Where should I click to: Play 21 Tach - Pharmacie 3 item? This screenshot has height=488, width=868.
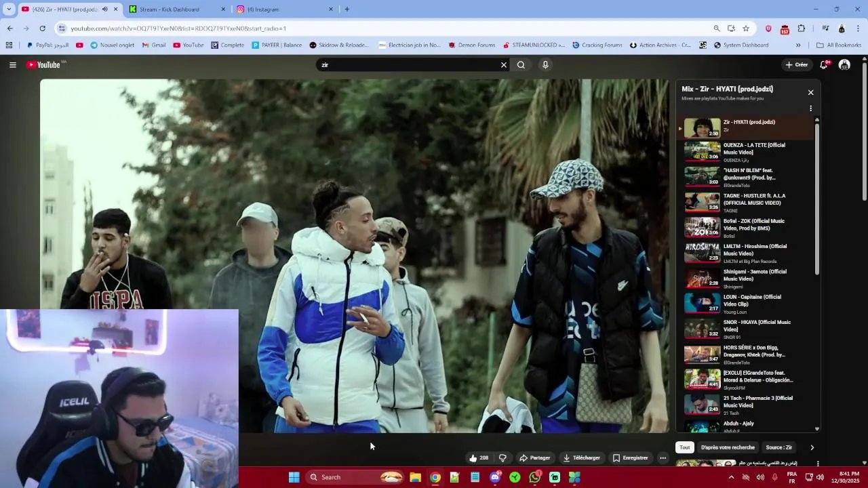[746, 405]
